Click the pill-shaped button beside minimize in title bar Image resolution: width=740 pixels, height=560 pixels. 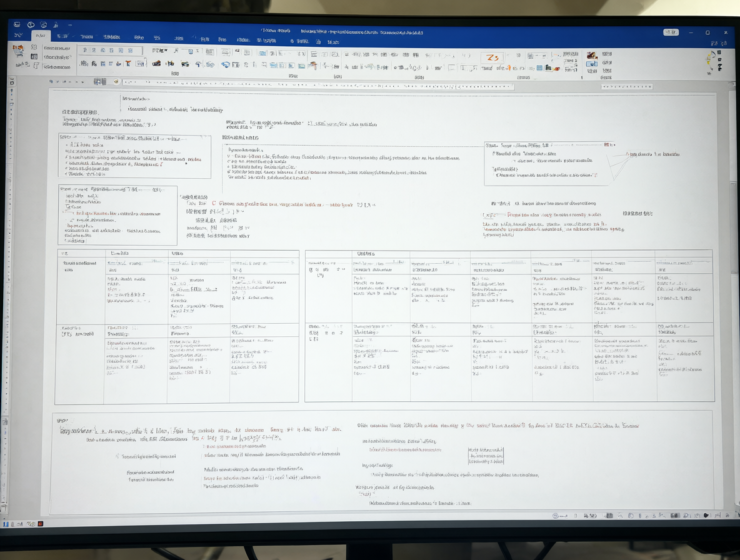(x=671, y=32)
